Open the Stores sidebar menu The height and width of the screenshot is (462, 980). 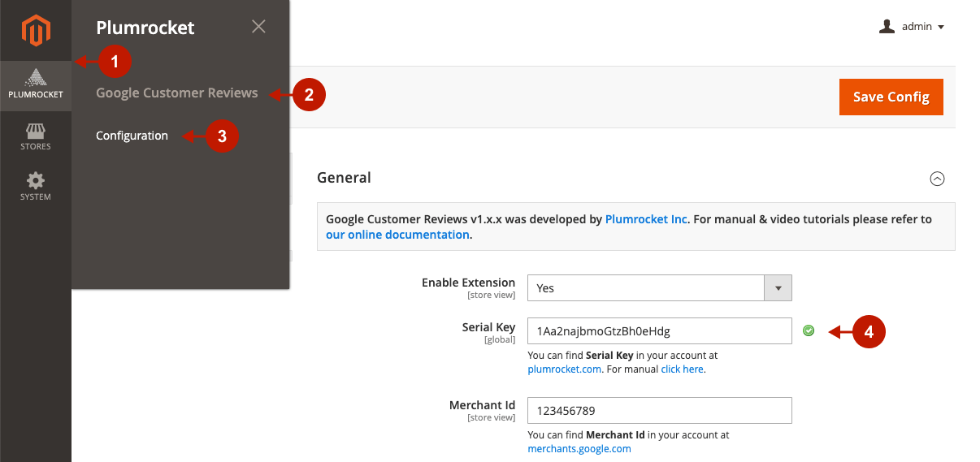point(36,136)
